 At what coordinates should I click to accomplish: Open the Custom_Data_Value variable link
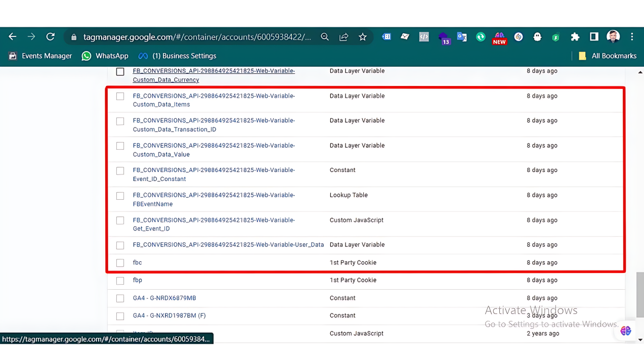click(x=214, y=150)
